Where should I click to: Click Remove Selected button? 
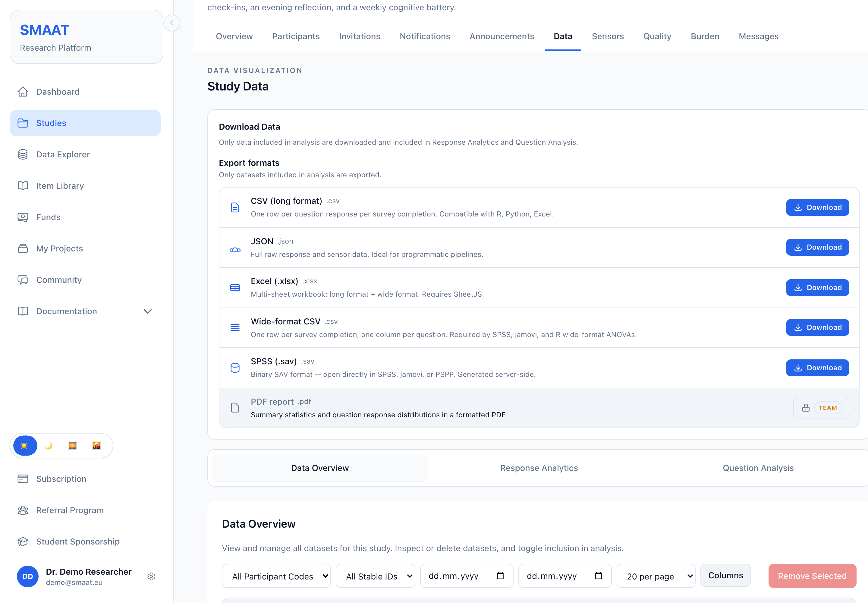pyautogui.click(x=812, y=576)
